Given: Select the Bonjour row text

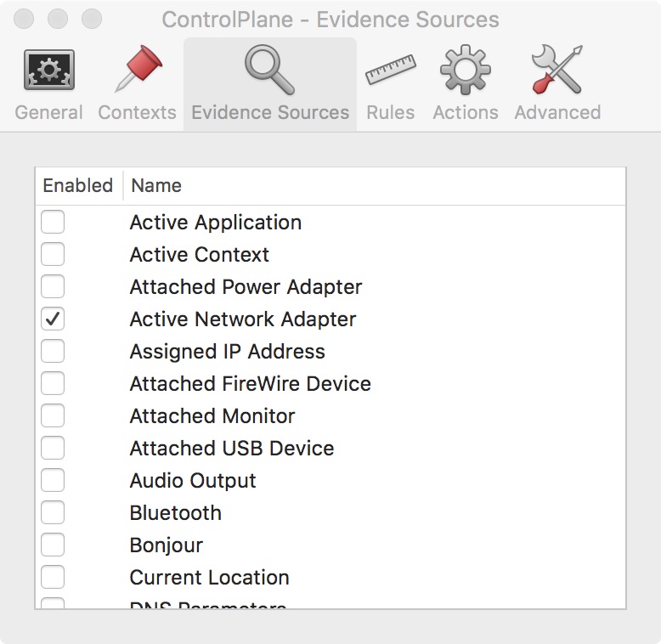Looking at the screenshot, I should coord(166,545).
